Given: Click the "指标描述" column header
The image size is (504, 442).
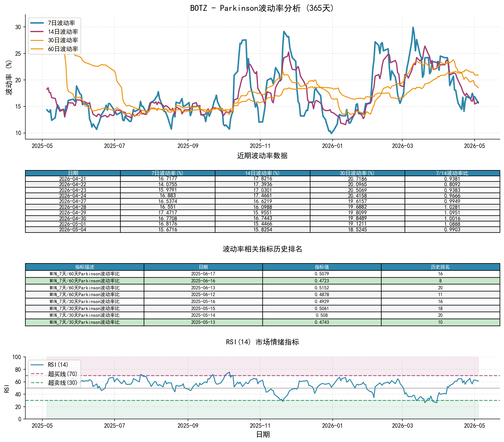Looking at the screenshot, I should [85, 267].
